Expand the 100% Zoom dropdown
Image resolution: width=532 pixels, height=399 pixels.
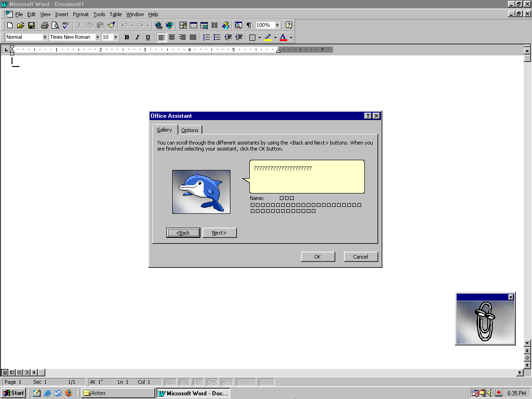(277, 25)
